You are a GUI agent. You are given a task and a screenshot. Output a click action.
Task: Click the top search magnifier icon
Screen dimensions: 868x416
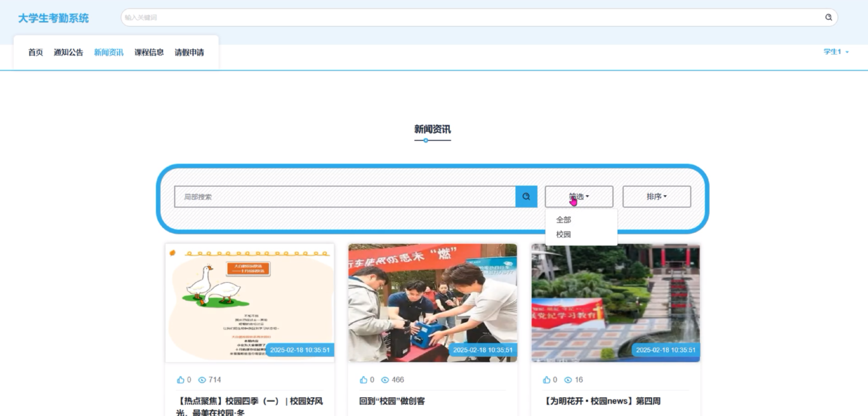click(828, 18)
